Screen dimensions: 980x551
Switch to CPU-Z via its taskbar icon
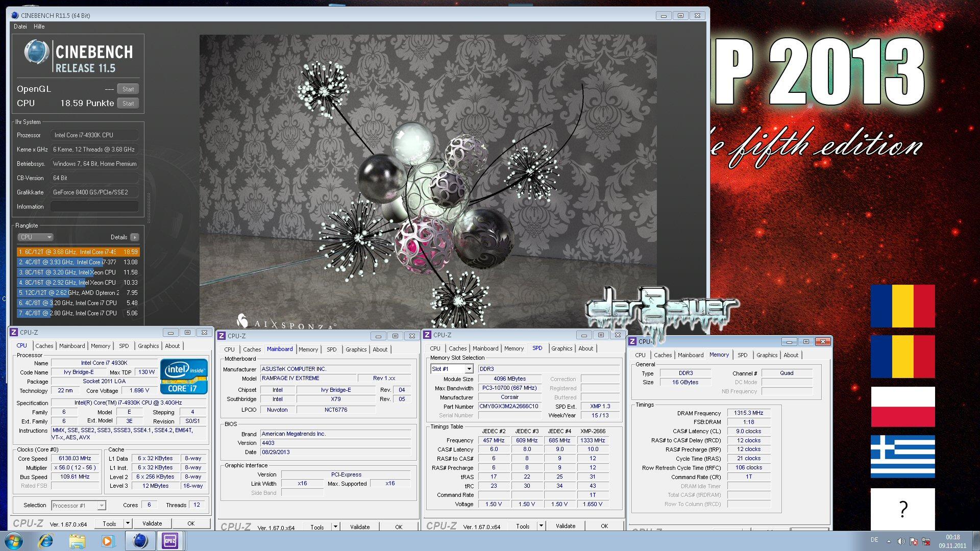click(x=169, y=541)
